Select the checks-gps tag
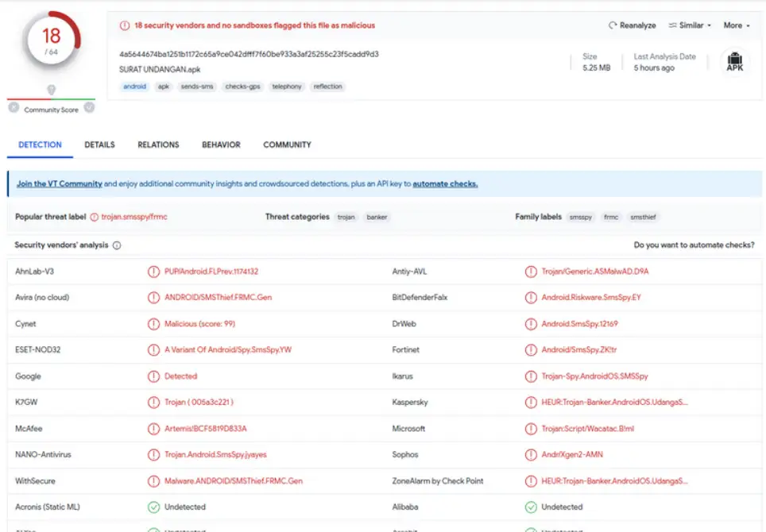Viewport: 766px width, 532px height. click(x=243, y=87)
